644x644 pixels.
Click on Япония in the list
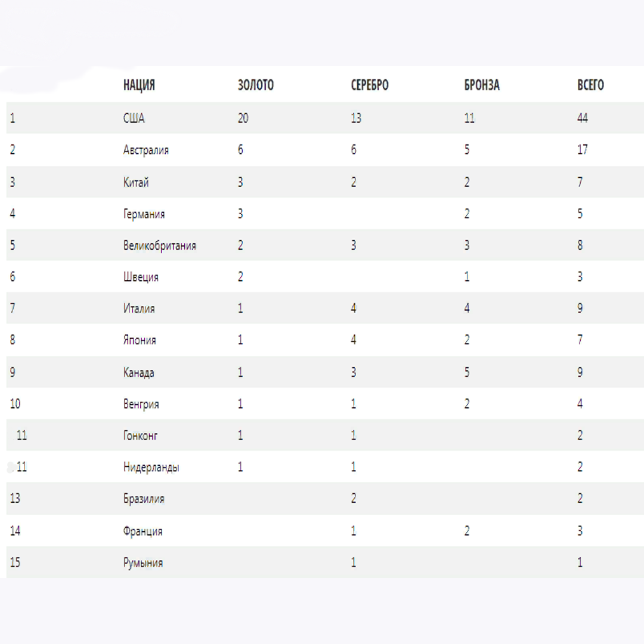140,340
